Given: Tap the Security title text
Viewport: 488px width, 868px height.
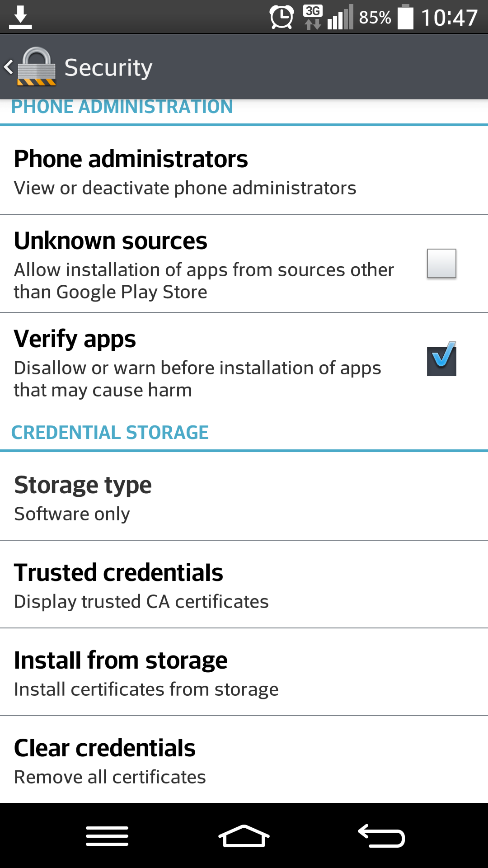Looking at the screenshot, I should pos(108,68).
